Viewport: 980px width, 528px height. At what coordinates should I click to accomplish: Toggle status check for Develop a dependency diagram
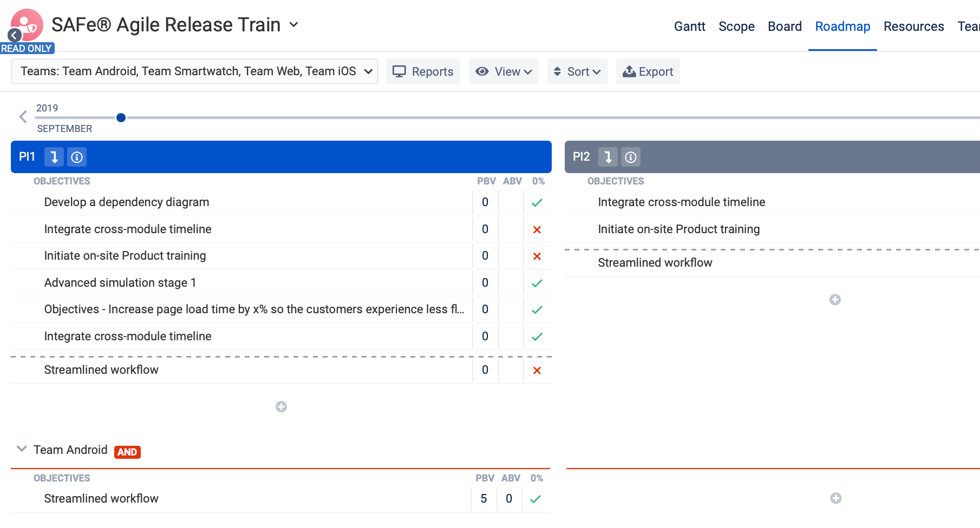[537, 203]
